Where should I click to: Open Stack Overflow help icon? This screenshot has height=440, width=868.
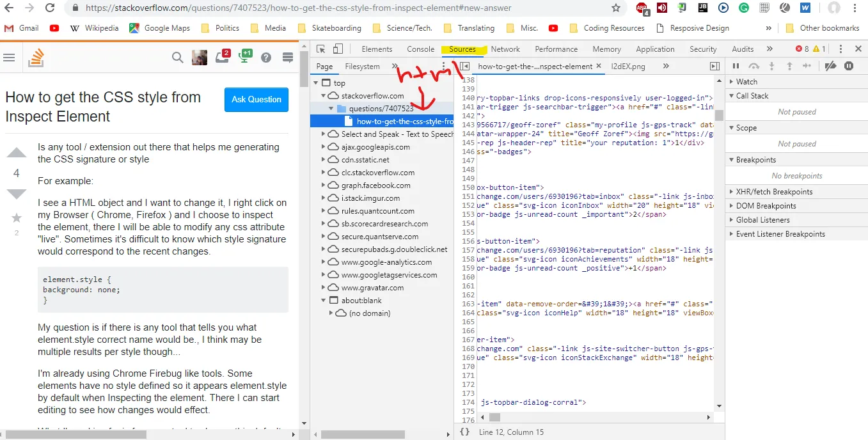266,58
